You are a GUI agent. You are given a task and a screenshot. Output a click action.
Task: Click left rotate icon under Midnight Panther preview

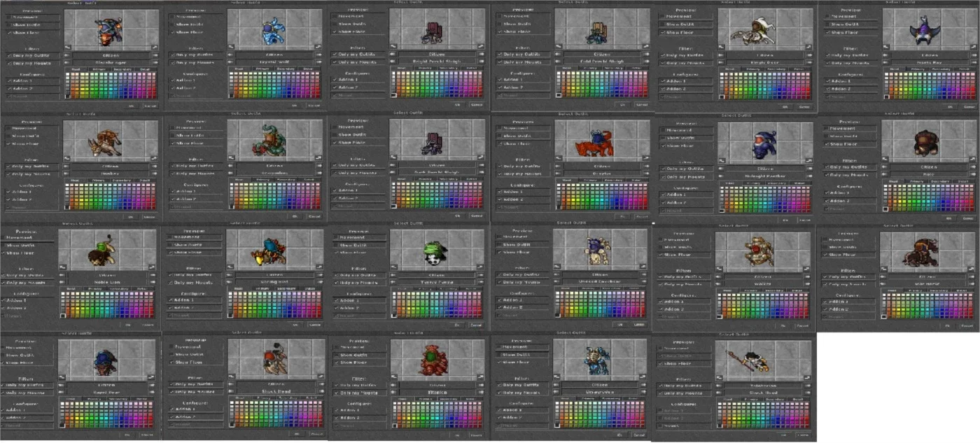[x=722, y=161]
